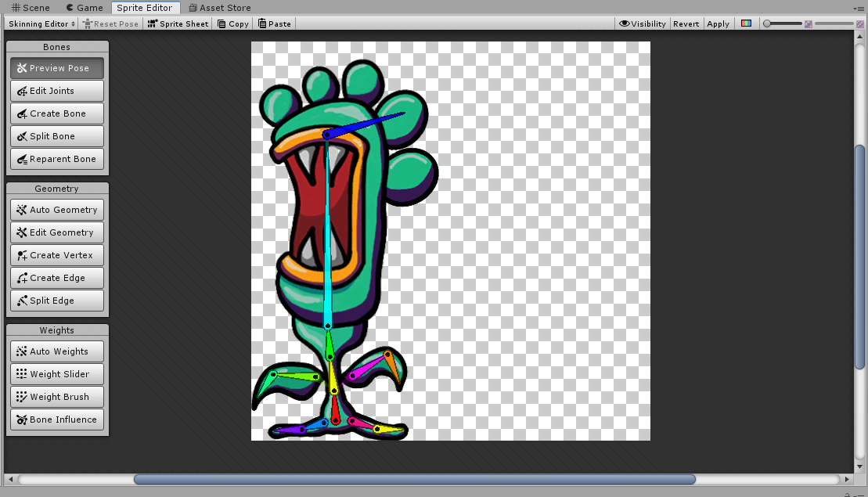Adjust the alpha preview slider handle
868x497 pixels.
click(x=767, y=23)
